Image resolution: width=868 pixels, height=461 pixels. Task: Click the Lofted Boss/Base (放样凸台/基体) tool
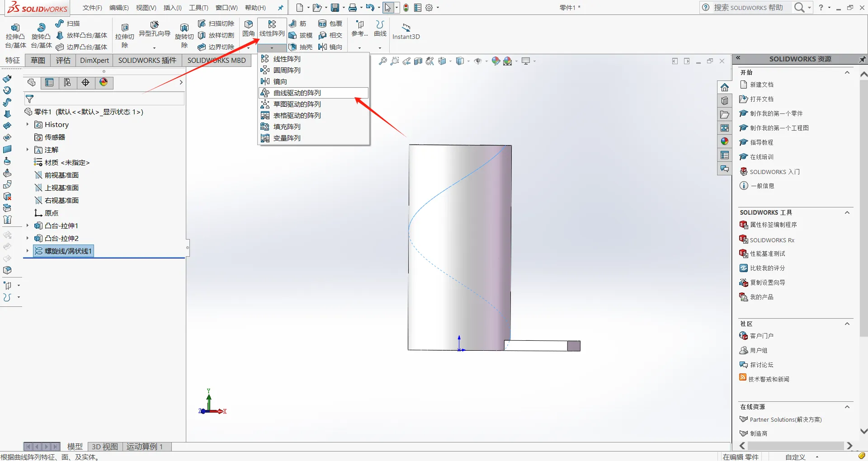[81, 35]
